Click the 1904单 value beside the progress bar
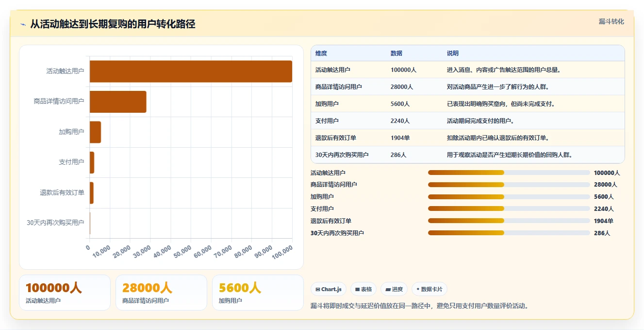 [604, 221]
